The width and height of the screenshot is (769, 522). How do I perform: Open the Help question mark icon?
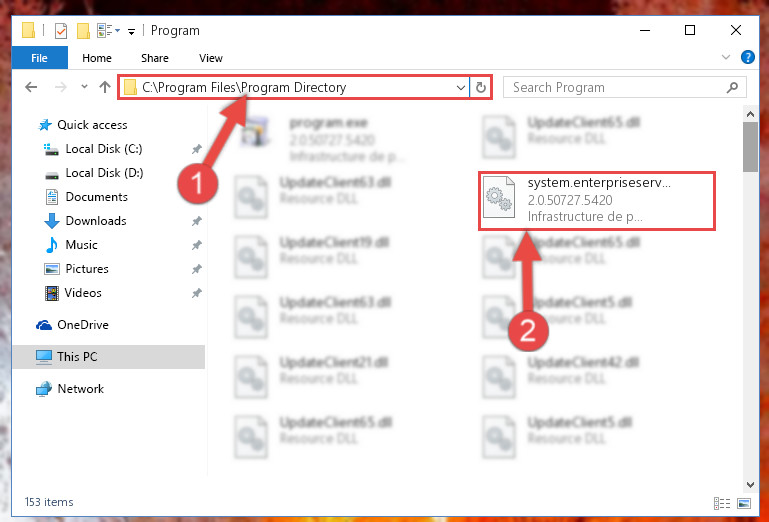pos(747,57)
